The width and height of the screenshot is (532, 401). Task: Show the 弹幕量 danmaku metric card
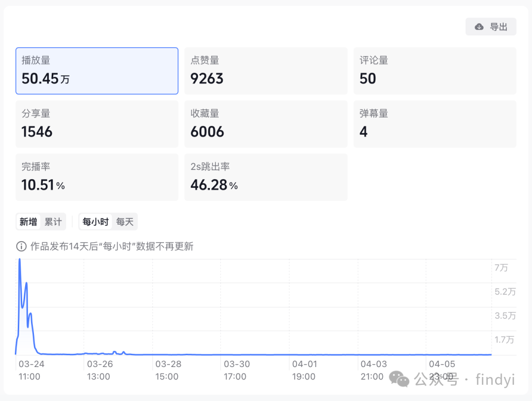[x=435, y=124]
